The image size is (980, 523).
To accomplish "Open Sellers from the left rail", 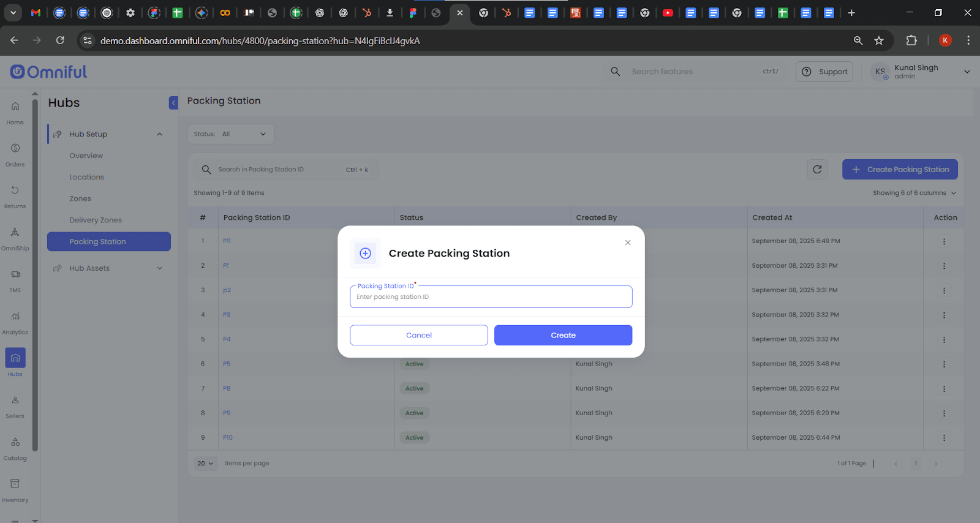I will click(x=15, y=406).
